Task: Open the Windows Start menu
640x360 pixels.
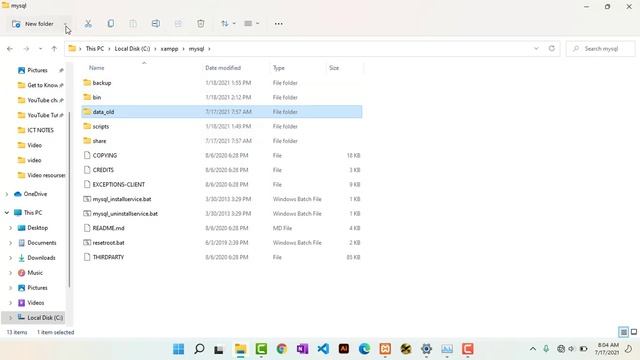Action: click(x=178, y=349)
